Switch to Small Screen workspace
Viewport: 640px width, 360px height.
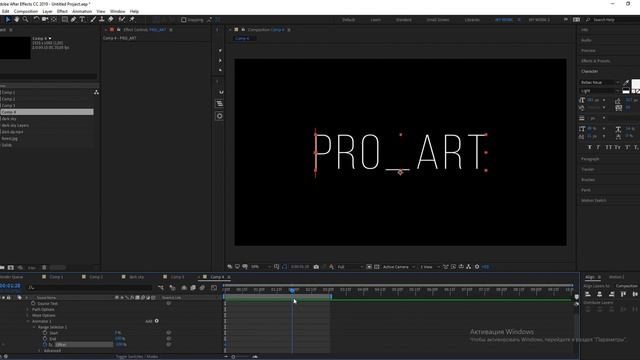click(x=438, y=20)
